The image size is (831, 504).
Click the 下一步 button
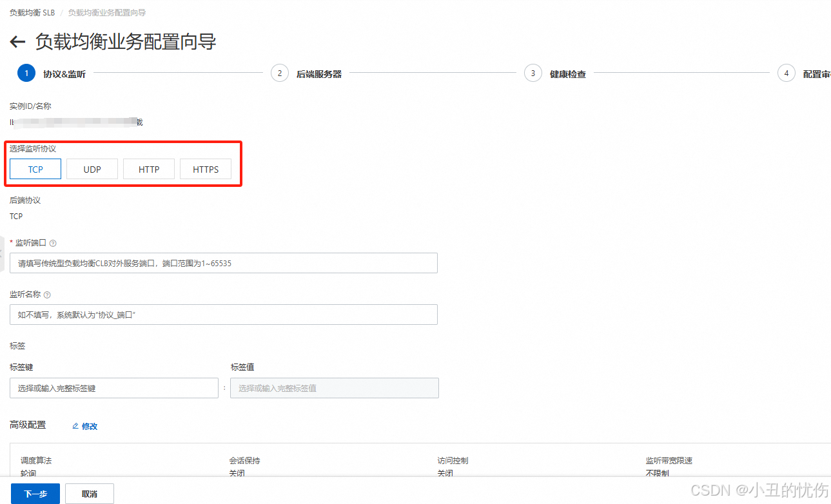coord(35,494)
